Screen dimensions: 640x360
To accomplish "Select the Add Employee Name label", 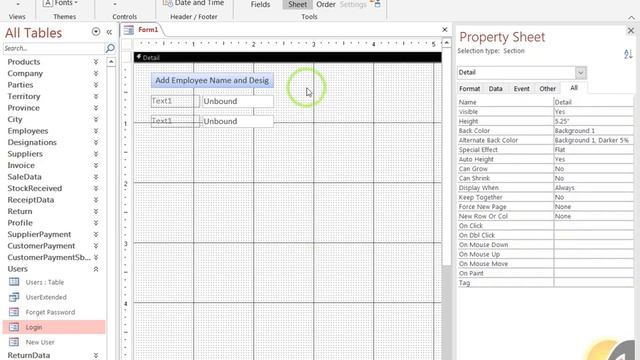I will [x=212, y=80].
